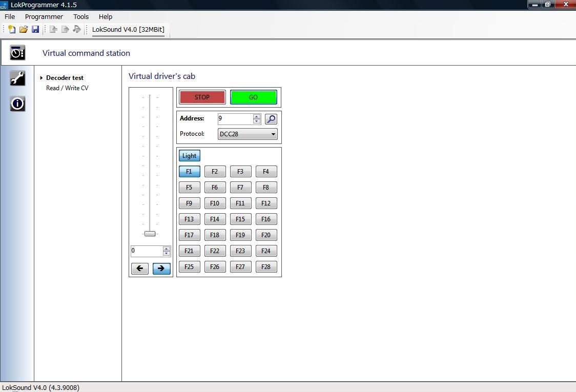Viewport: 576px width, 392px height.
Task: Toggle function F12
Action: (266, 203)
